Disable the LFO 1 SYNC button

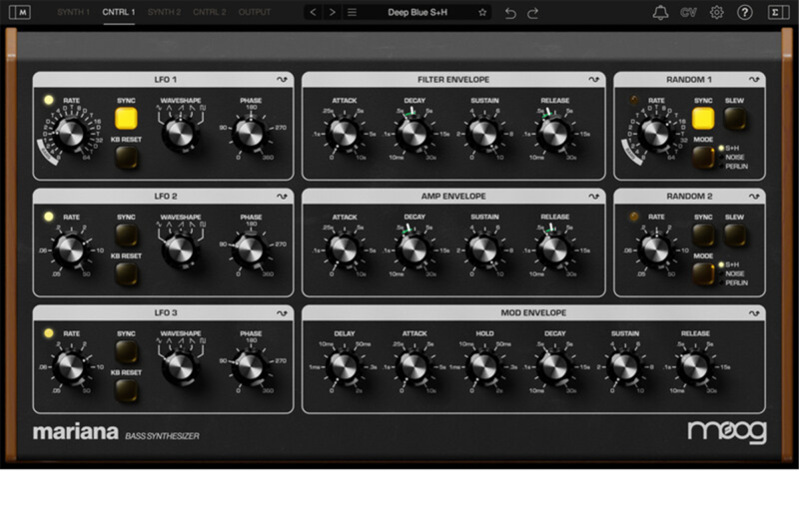pos(127,121)
